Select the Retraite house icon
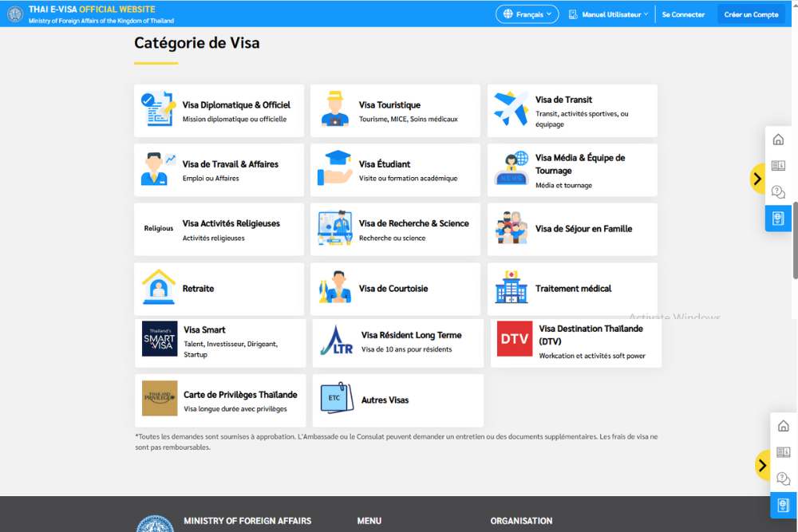 click(x=158, y=288)
